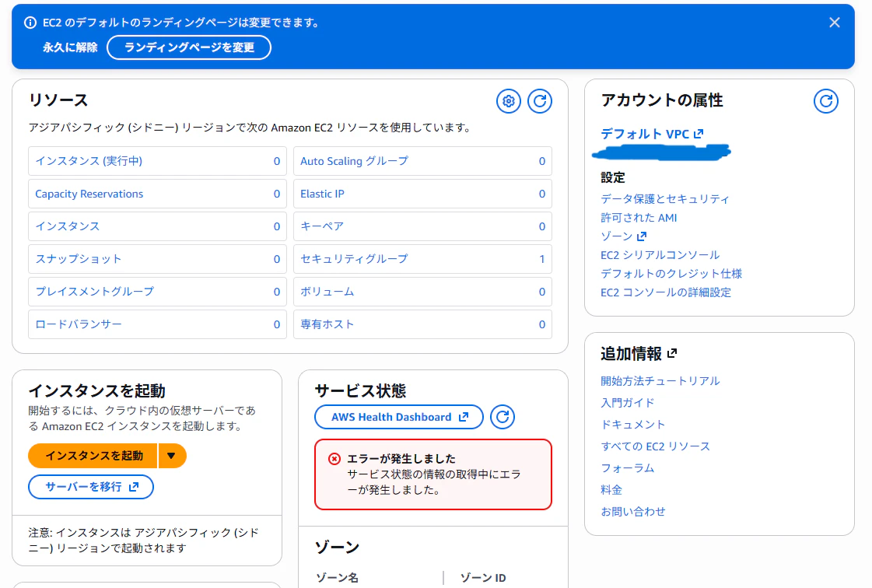The width and height of the screenshot is (872, 588).
Task: Click the red error icon in service status
Action: pyautogui.click(x=334, y=459)
